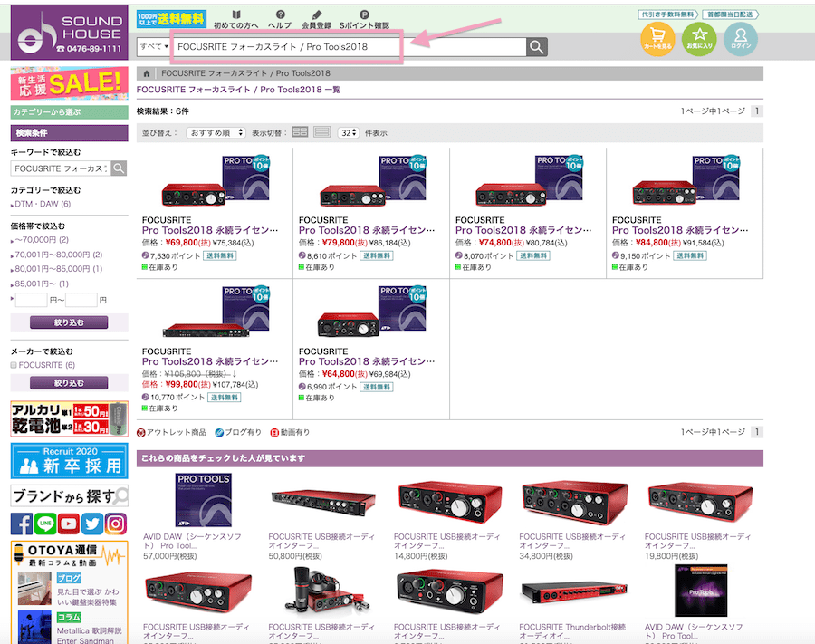The image size is (815, 644).
Task: Click 絞り込む button under maker filter
Action: [x=69, y=383]
